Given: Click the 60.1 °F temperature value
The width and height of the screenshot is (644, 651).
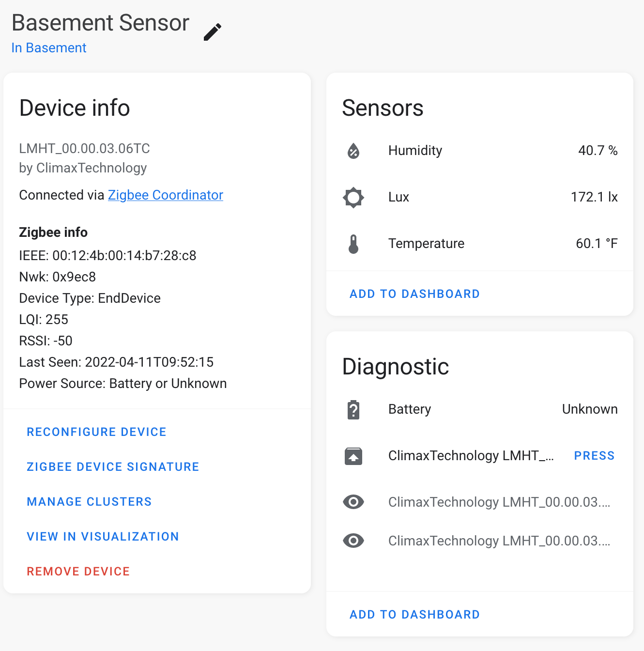Looking at the screenshot, I should coord(597,244).
